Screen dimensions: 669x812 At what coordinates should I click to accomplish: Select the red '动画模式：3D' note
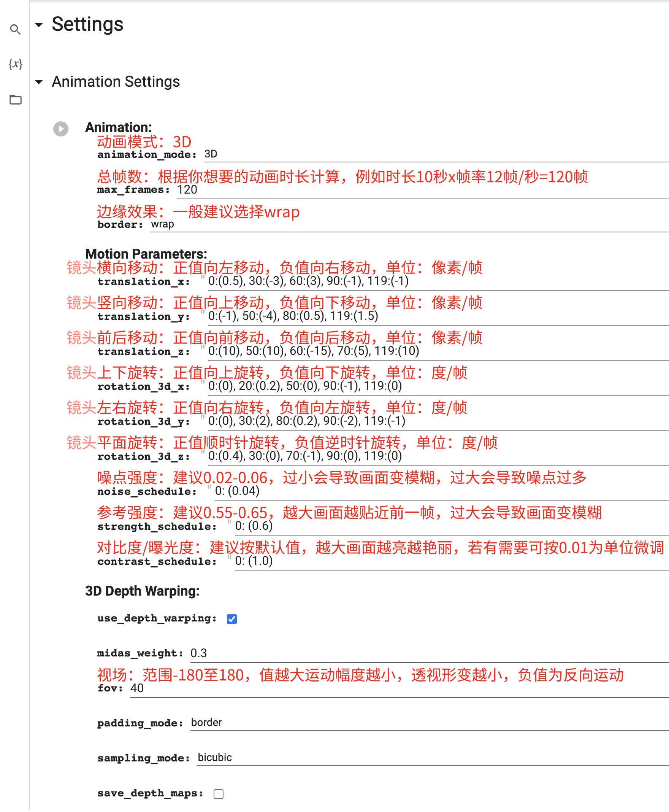point(144,142)
